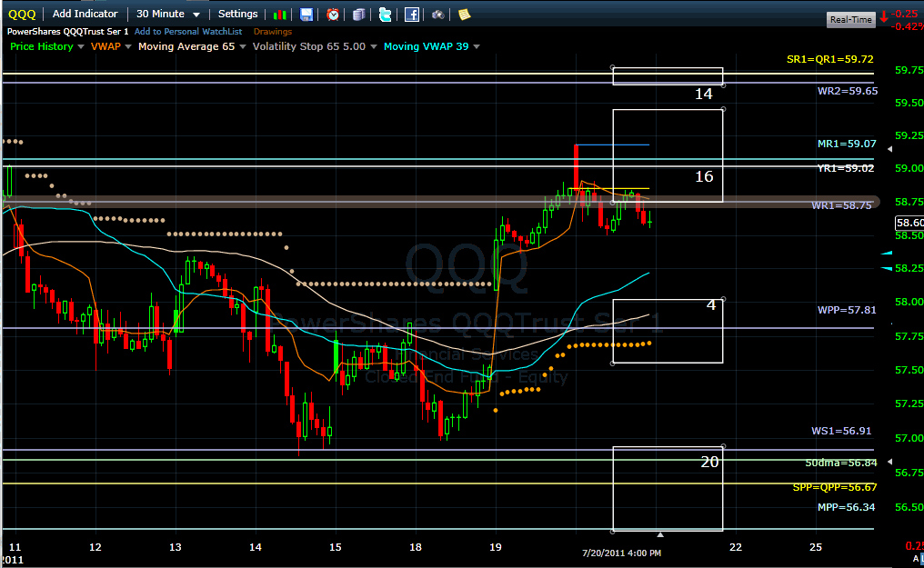Select the WR2=59.65 pivot label
This screenshot has height=568, width=924.
tap(848, 91)
